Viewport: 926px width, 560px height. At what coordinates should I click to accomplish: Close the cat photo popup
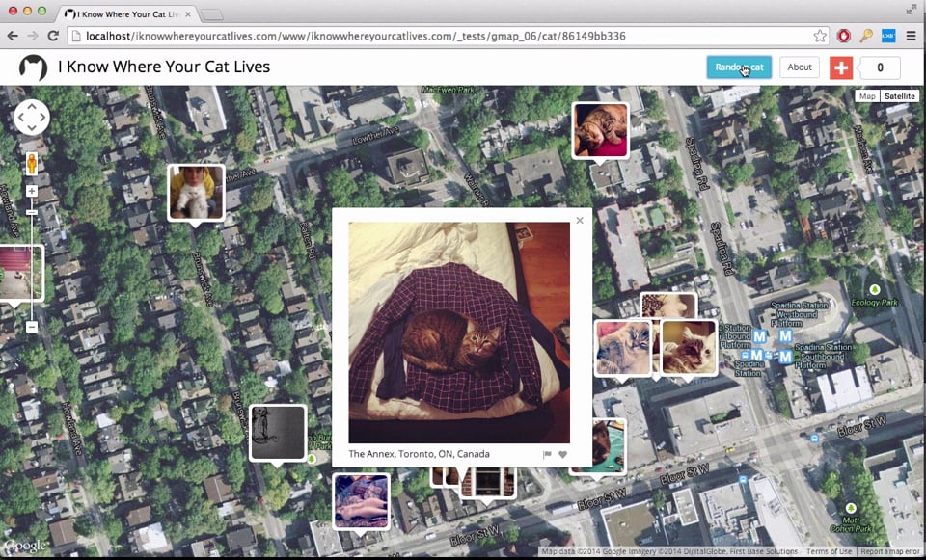(x=580, y=220)
